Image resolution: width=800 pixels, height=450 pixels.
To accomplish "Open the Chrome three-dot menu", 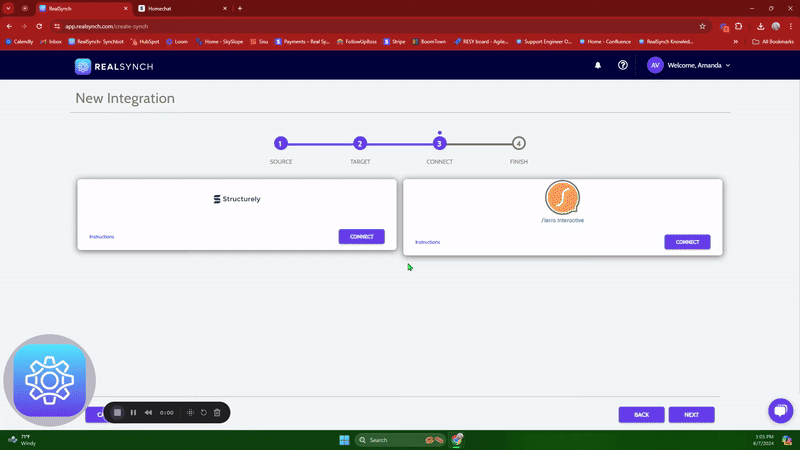I will click(791, 26).
